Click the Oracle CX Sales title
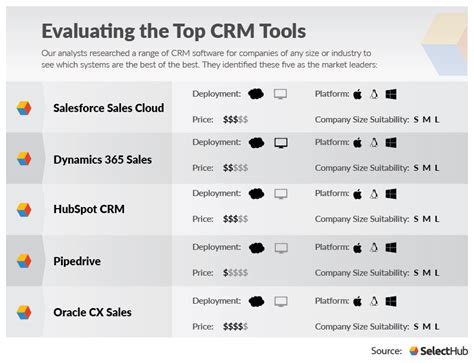Screen dimensions: 474x363 point(92,312)
